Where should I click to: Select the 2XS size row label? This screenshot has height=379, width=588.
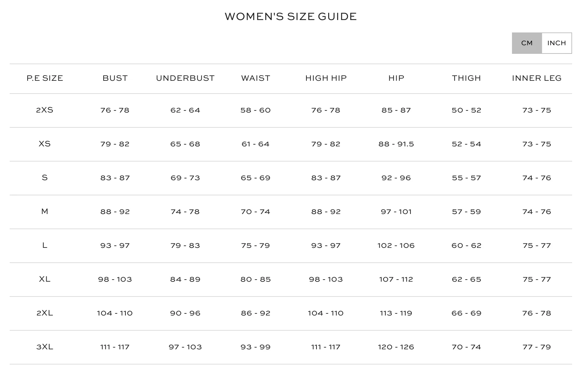click(45, 110)
